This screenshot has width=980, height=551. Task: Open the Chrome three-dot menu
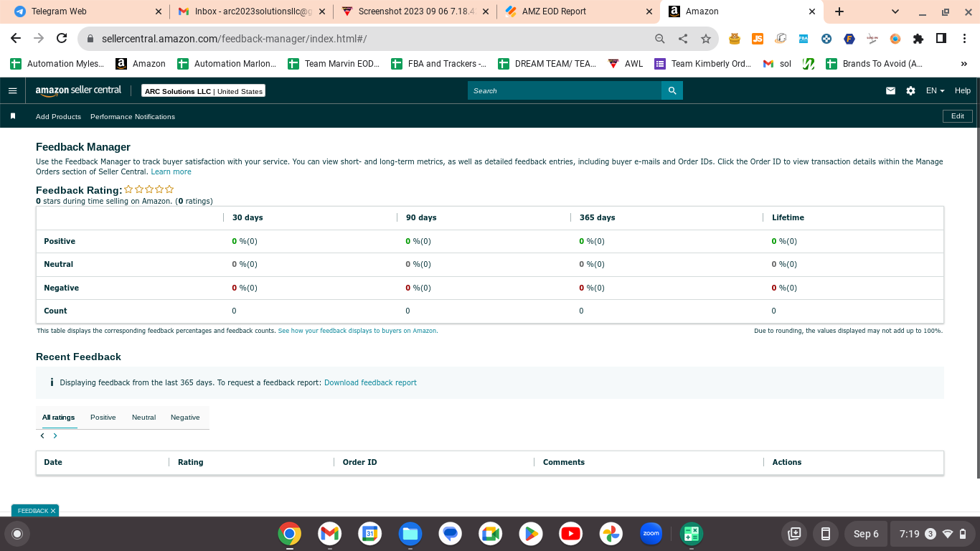(x=963, y=39)
